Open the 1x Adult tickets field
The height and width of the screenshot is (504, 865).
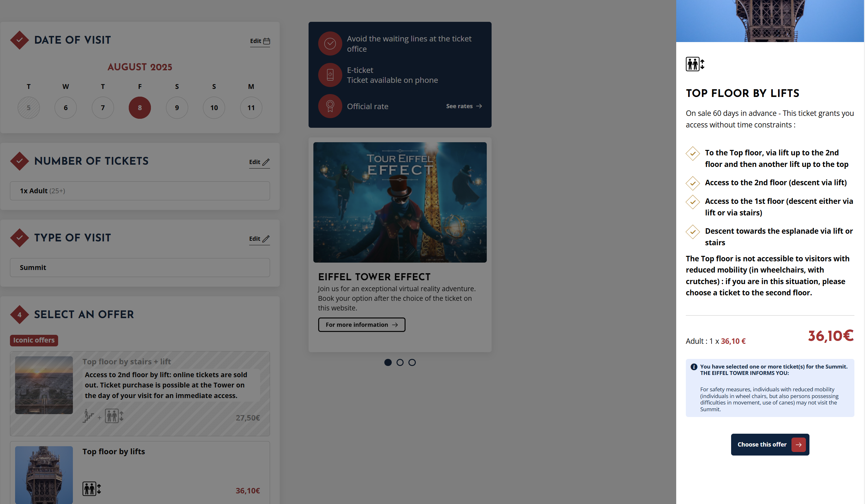click(140, 191)
